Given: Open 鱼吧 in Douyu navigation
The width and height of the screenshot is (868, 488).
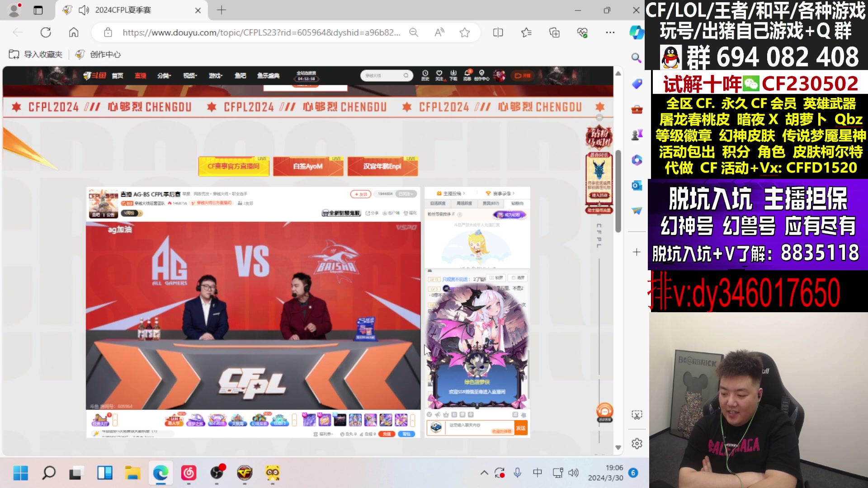Looking at the screenshot, I should coord(241,75).
